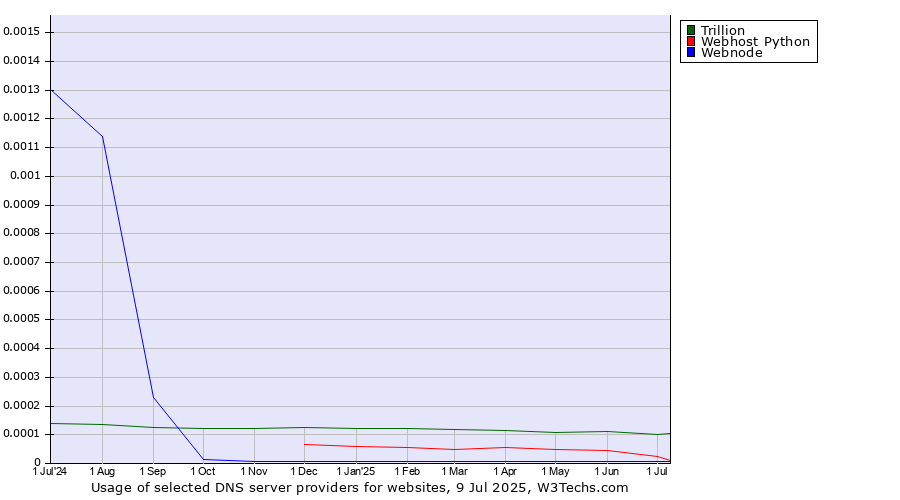900x500 pixels.
Task: Click the 0.0001 y-axis label
Action: pos(21,433)
